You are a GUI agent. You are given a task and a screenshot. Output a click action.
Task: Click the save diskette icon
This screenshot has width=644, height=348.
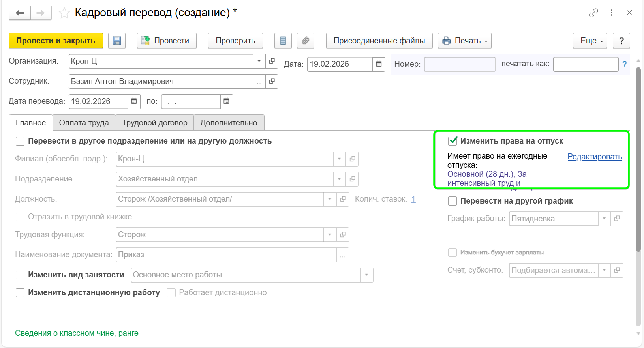click(x=116, y=41)
